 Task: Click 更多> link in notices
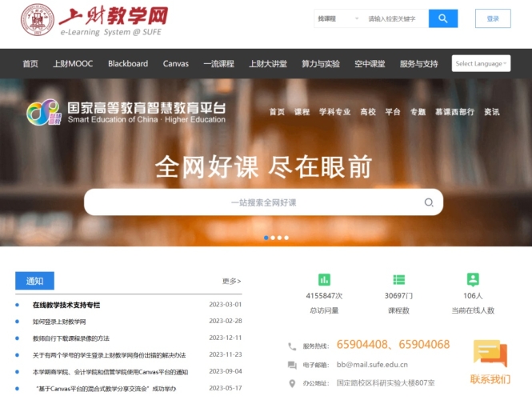(x=231, y=281)
